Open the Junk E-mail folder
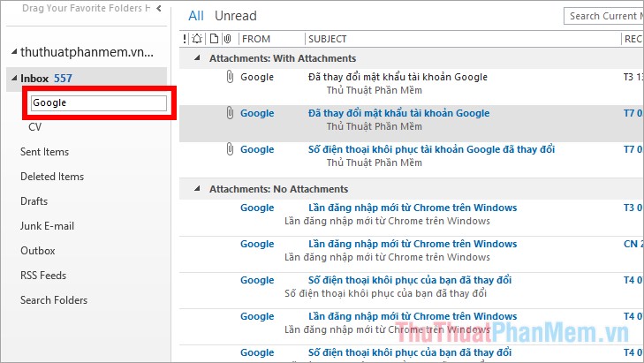This screenshot has width=644, height=363. 47,226
